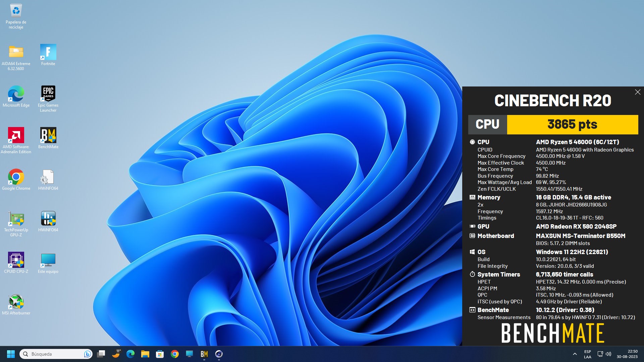This screenshot has width=644, height=362.
Task: Select AMD Ryzen 5 4600G (6C/12T) text
Action: (x=578, y=142)
